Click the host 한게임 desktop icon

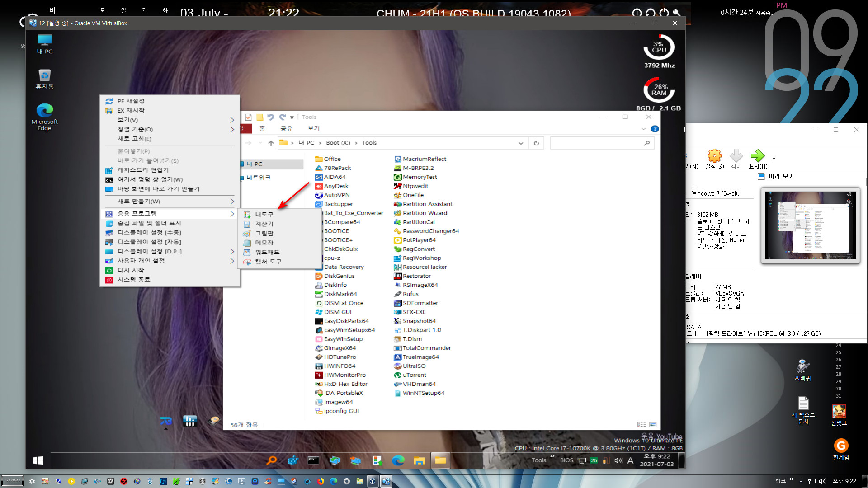point(841,450)
